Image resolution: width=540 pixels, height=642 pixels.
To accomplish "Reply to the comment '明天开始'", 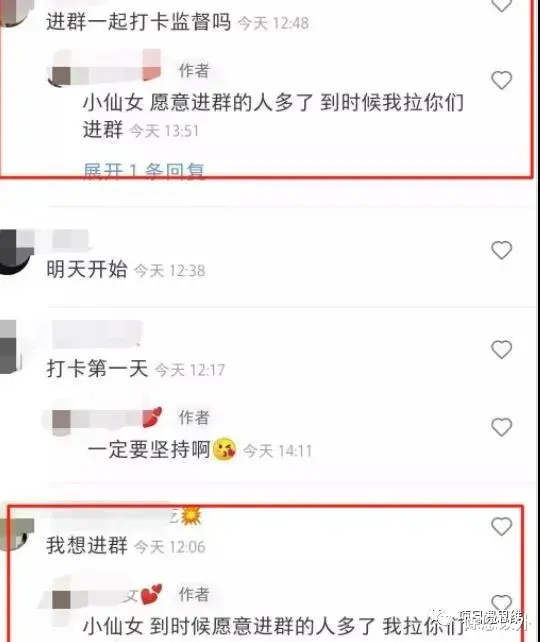I will [87, 269].
